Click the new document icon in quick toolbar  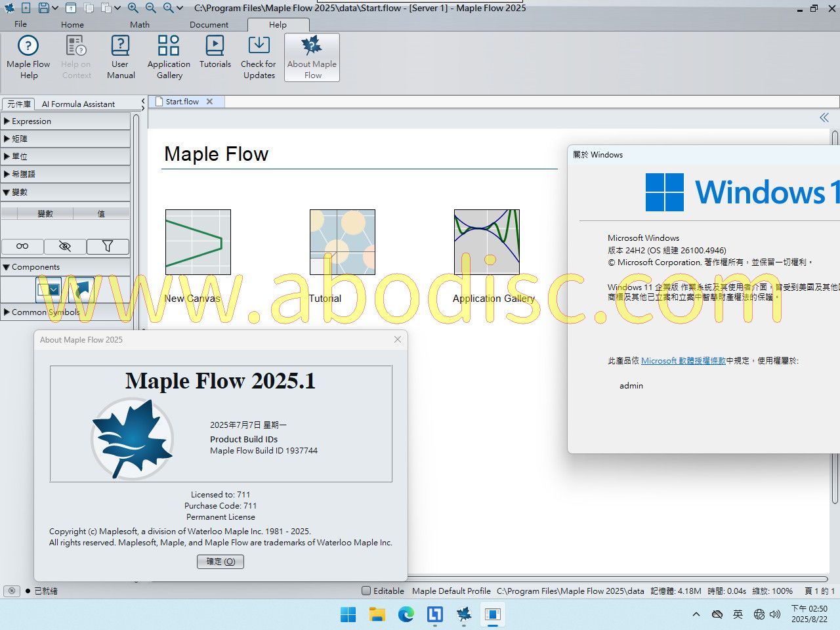pos(26,8)
